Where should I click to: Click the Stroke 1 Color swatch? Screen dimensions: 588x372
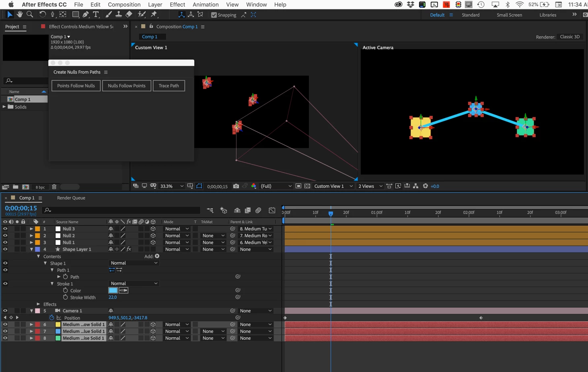113,290
